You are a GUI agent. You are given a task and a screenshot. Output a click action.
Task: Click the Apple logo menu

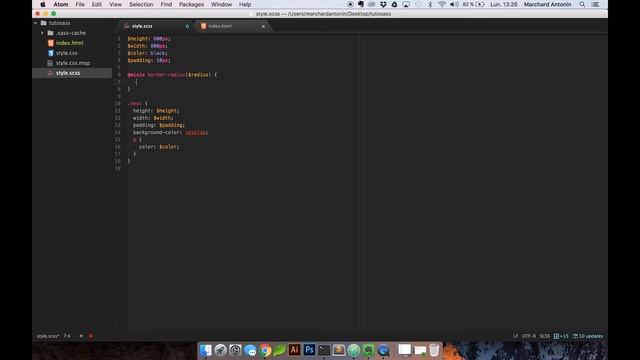[43, 4]
